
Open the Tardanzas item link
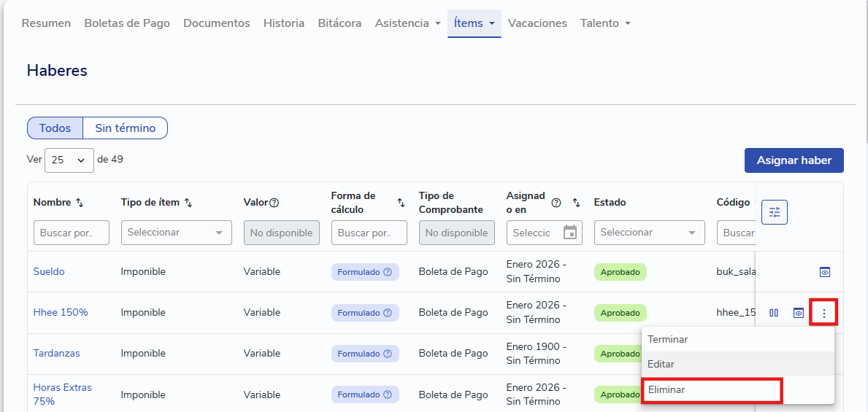coord(57,354)
